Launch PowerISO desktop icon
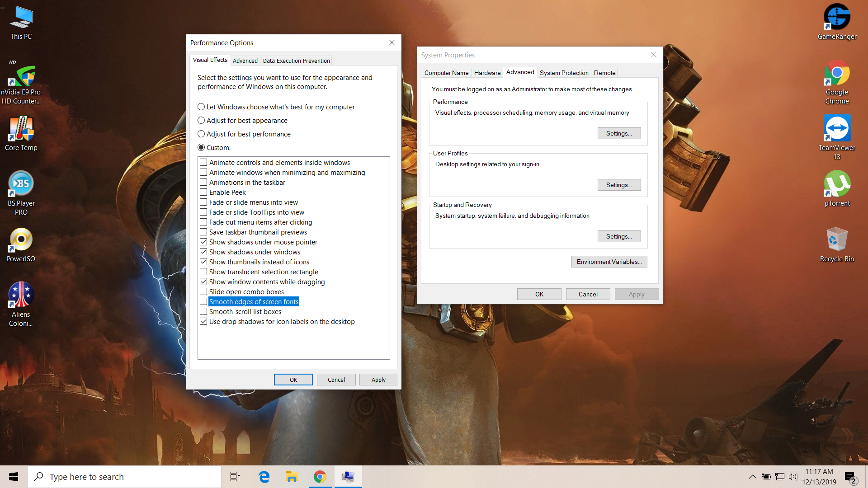 (x=21, y=244)
